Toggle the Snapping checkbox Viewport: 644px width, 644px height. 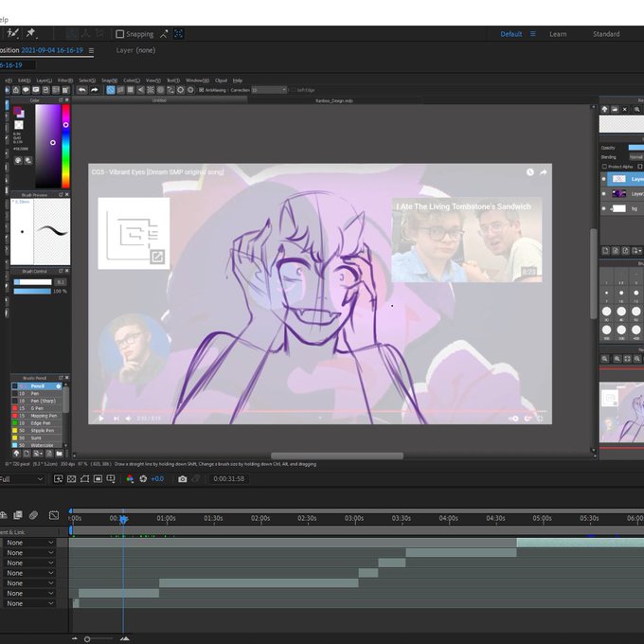click(x=120, y=34)
